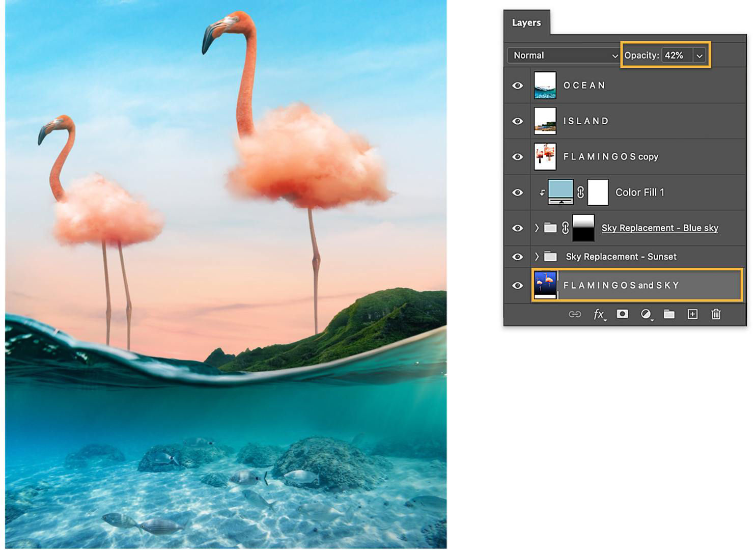Click the Sky Replacement - Blue sky link
The width and height of the screenshot is (756, 550).
(660, 228)
